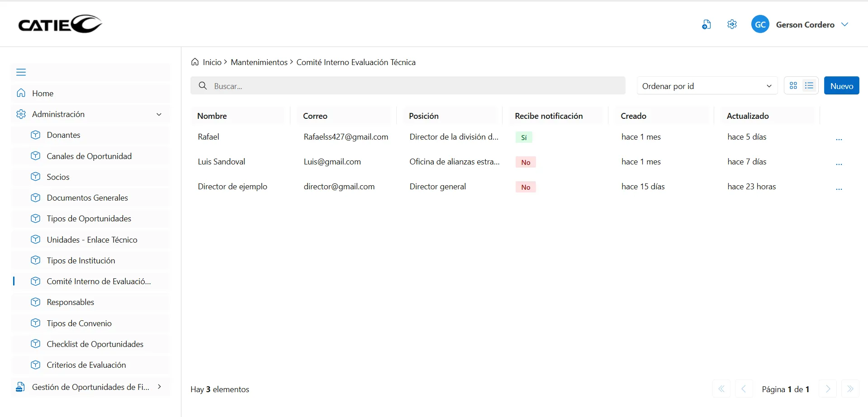Click the magnifier search icon
The image size is (868, 417).
203,86
